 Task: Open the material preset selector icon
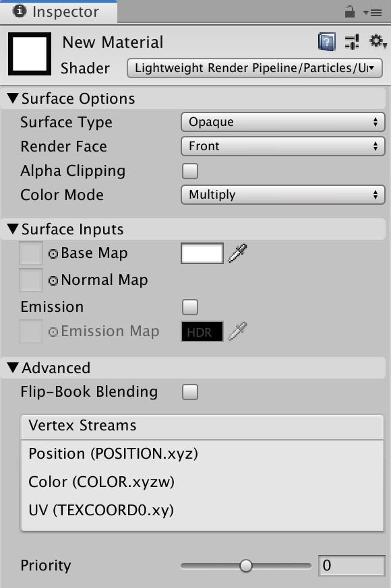(x=351, y=42)
